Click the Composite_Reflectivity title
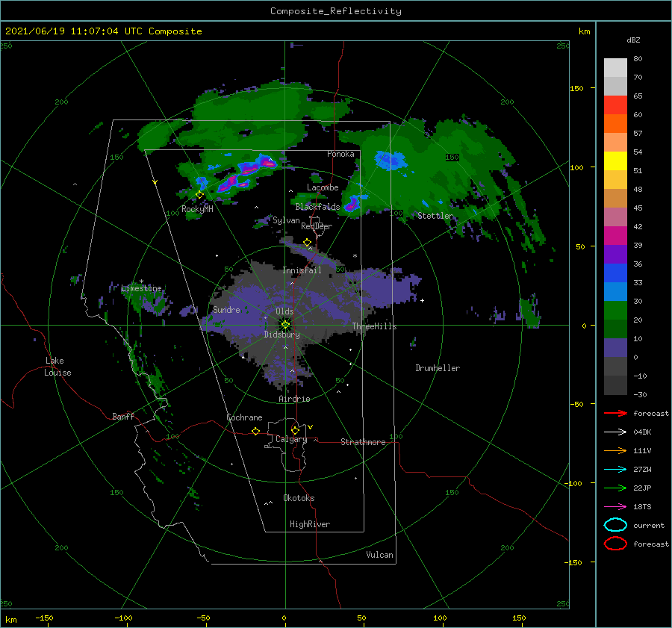Image resolution: width=672 pixels, height=628 pixels. coord(336,11)
